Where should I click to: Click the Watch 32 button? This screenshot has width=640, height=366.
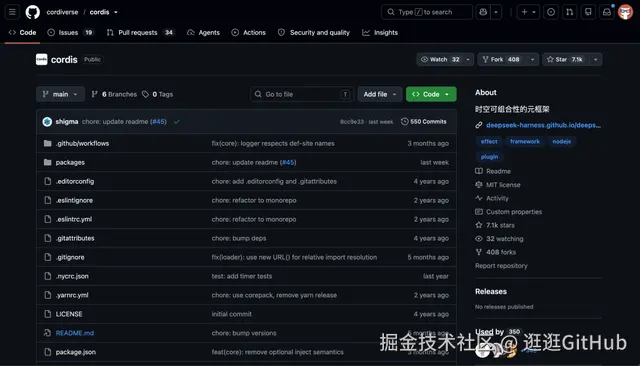[x=440, y=60]
